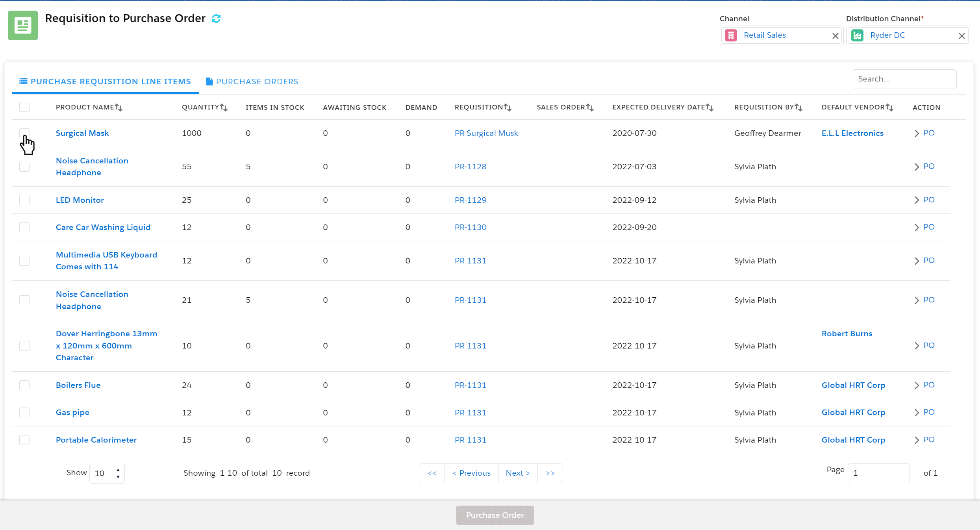This screenshot has width=980, height=530.
Task: Open the Robert Burns vendor link
Action: pos(847,334)
